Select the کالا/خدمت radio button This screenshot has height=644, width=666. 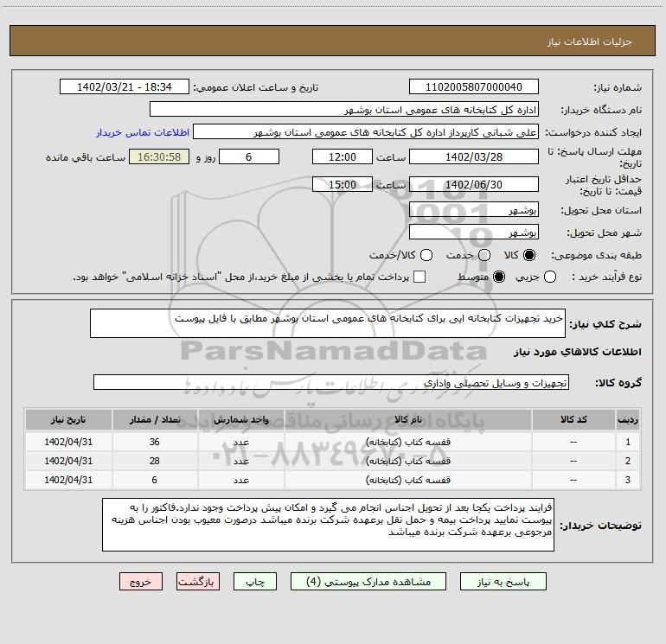click(x=426, y=255)
